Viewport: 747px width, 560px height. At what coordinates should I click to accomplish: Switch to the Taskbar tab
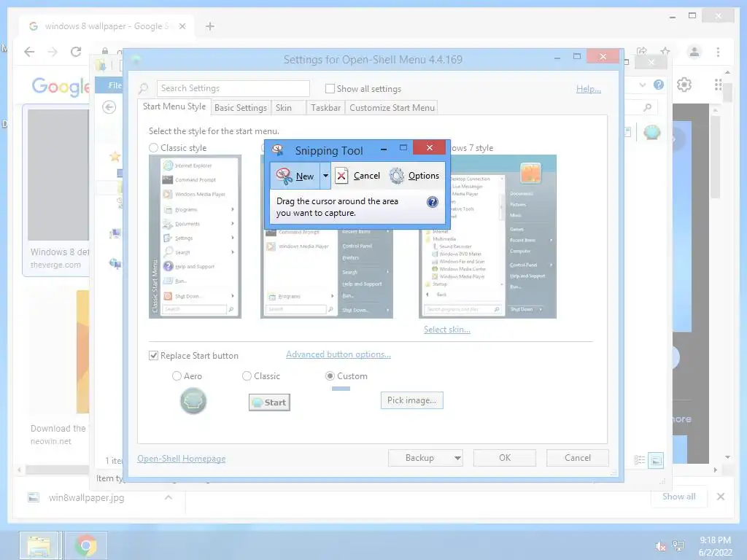tap(326, 108)
